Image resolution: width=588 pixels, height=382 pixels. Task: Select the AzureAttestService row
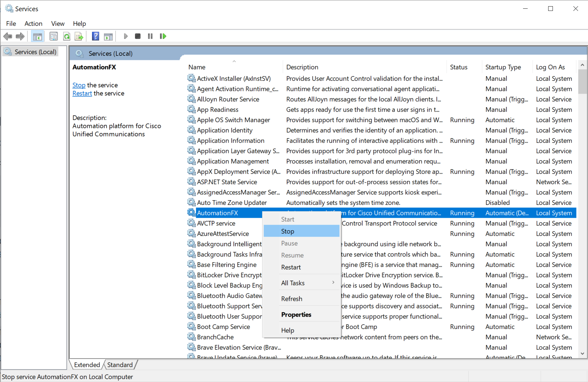point(381,234)
